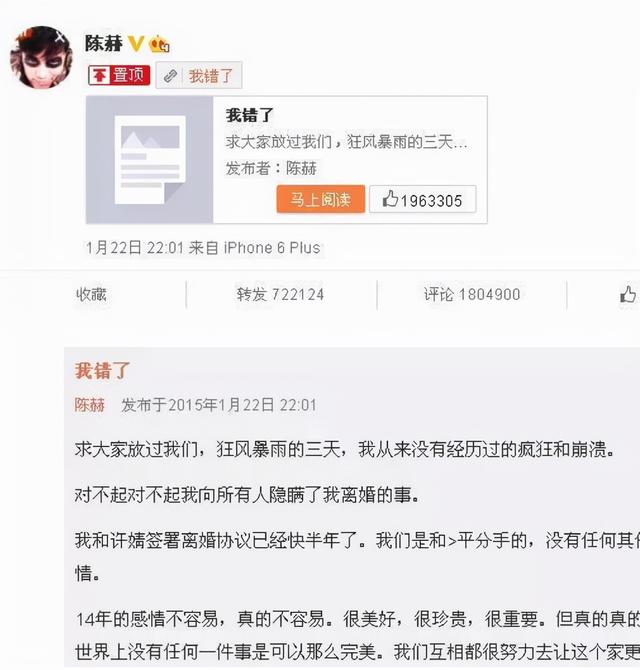Click the 来自 iPhone 6 Plus source link
The height and width of the screenshot is (670, 640).
(255, 248)
